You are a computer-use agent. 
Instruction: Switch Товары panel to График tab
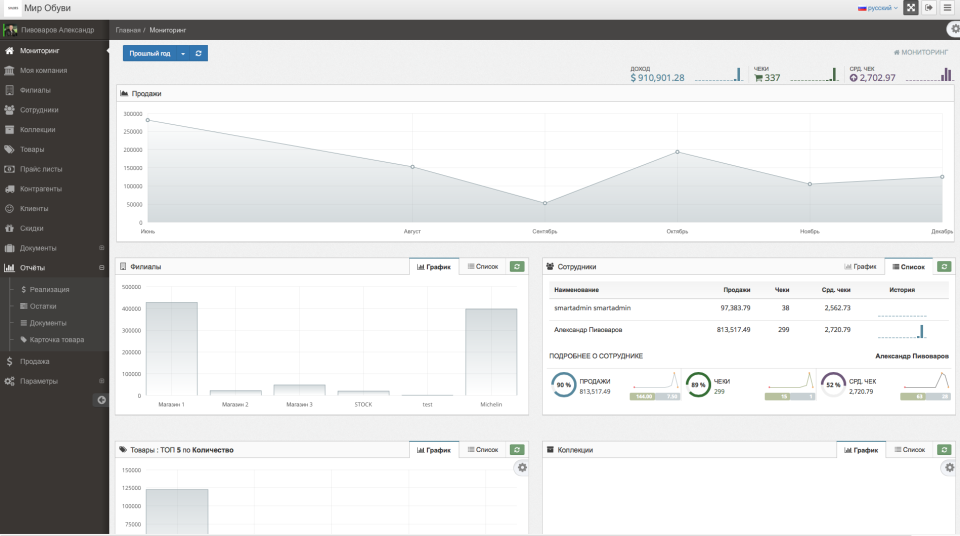[x=433, y=450]
